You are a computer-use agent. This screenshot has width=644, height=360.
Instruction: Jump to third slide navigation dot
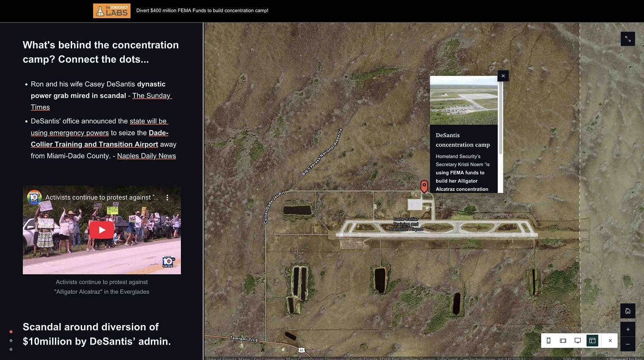click(x=11, y=349)
